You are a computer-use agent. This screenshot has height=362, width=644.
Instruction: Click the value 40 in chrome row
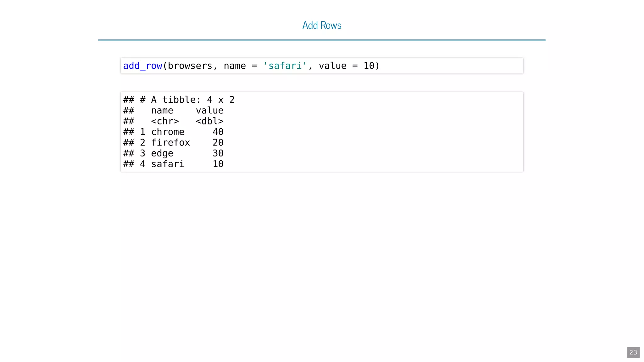[218, 132]
